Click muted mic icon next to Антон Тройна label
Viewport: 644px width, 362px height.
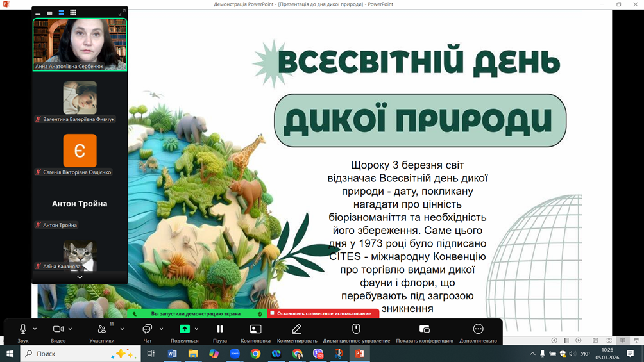coord(38,226)
